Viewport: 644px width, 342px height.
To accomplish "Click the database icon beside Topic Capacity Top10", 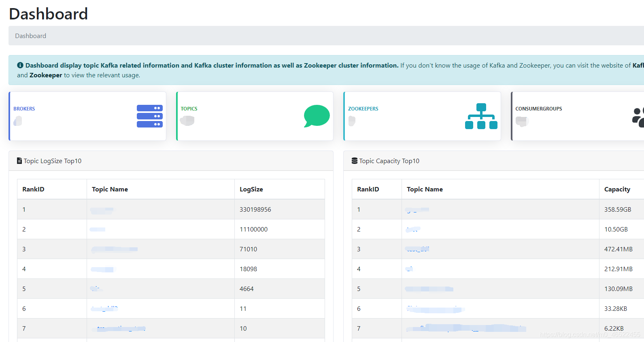I will [x=355, y=161].
